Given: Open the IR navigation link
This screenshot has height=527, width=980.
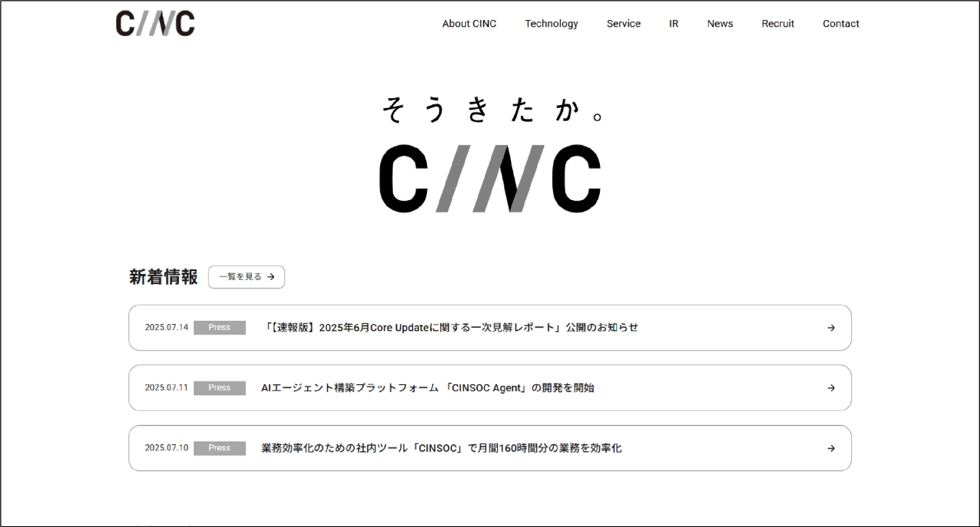Looking at the screenshot, I should click(x=673, y=24).
